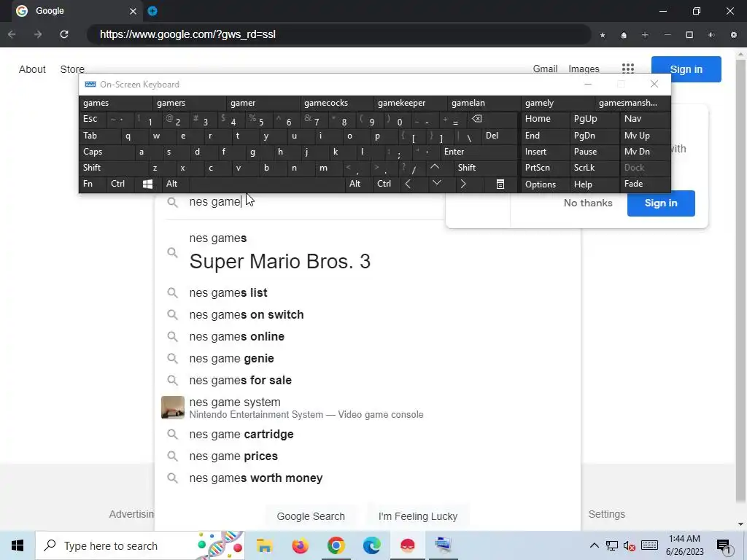Open the Gmail link
This screenshot has width=747, height=560.
coord(545,69)
